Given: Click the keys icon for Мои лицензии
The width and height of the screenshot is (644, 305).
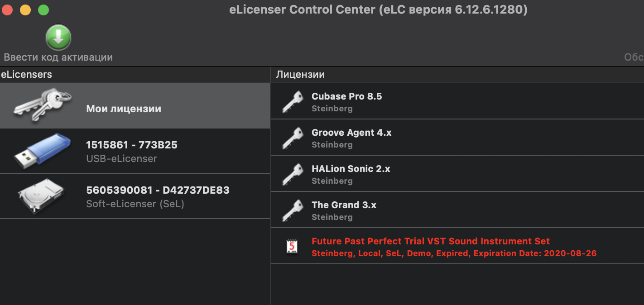Looking at the screenshot, I should tap(42, 105).
